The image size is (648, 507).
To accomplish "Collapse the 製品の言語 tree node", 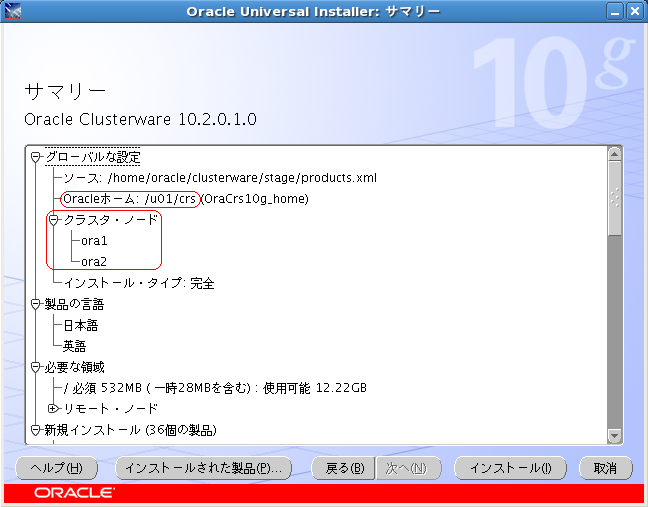I will [x=36, y=305].
